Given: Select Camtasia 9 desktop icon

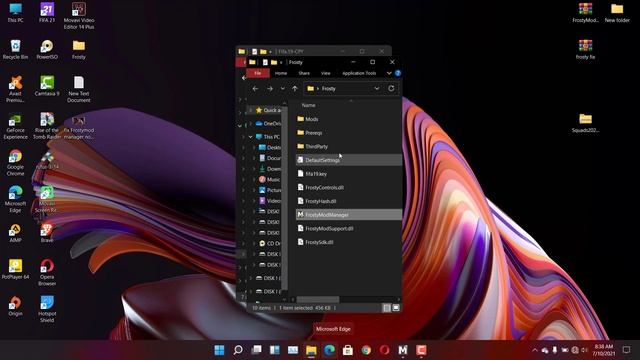Looking at the screenshot, I should (x=47, y=86).
